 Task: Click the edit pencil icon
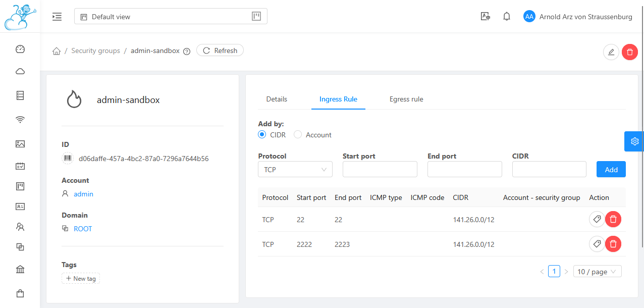tap(611, 52)
